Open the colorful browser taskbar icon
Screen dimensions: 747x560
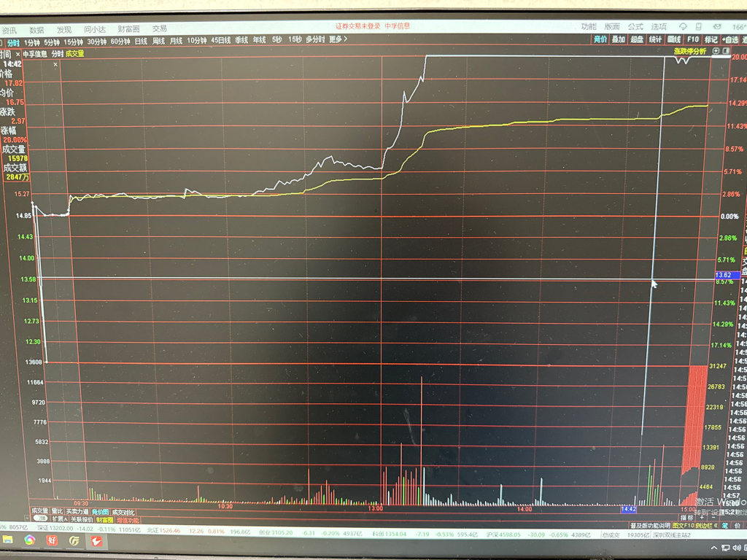coord(29,540)
